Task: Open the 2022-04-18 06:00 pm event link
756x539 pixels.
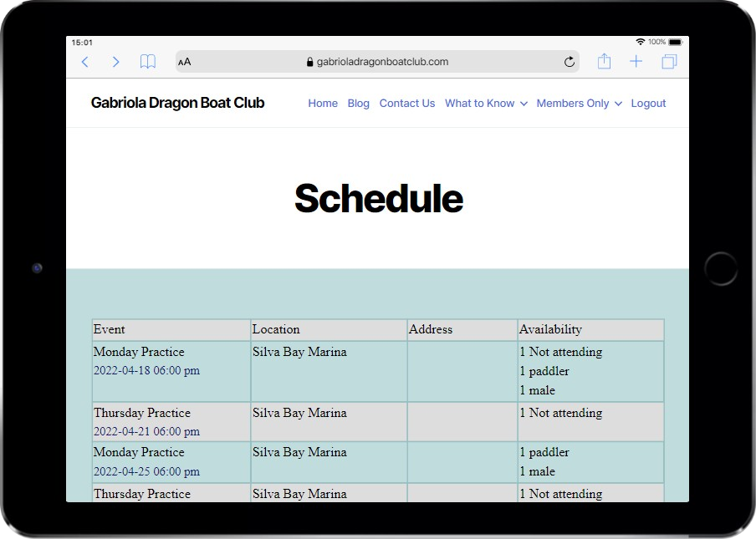Action: tap(146, 370)
